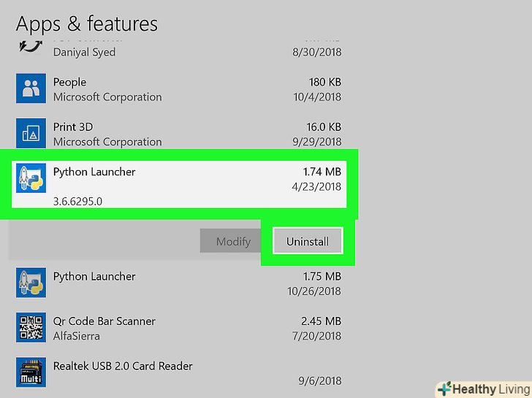Select the Print 3D app name

click(73, 127)
